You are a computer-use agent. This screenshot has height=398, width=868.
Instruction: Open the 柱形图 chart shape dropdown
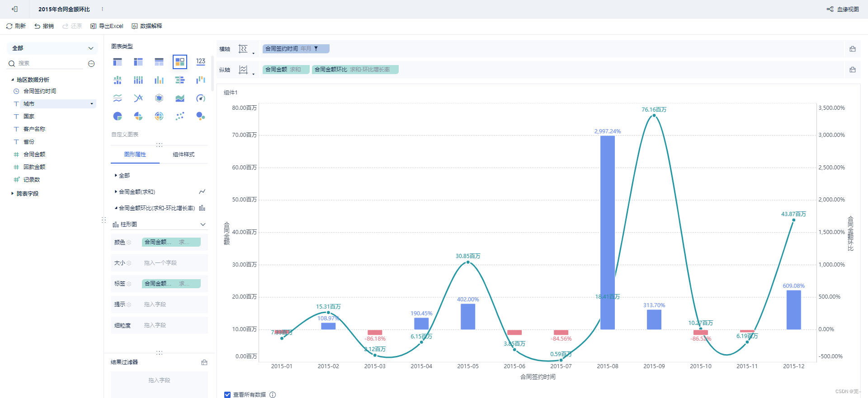(159, 225)
